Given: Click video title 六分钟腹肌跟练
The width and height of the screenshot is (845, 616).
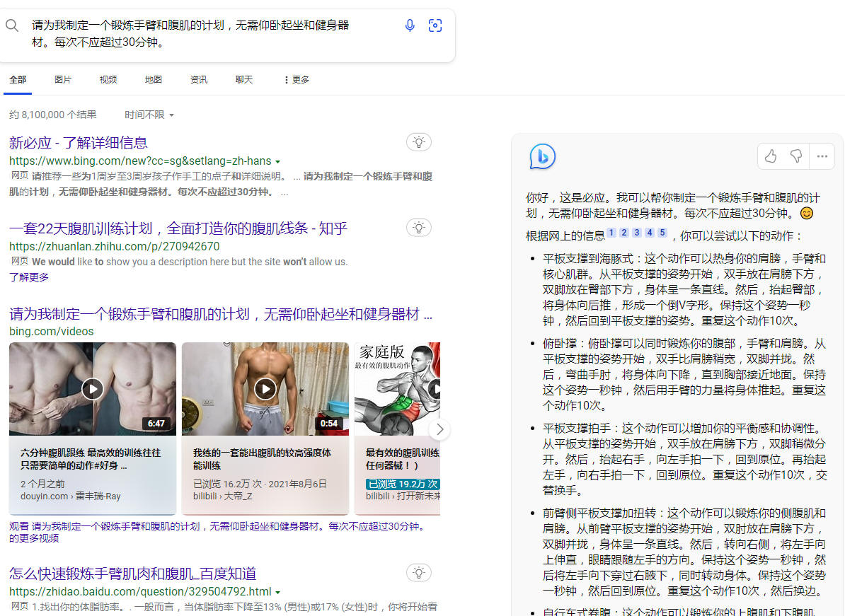Looking at the screenshot, I should 91,459.
